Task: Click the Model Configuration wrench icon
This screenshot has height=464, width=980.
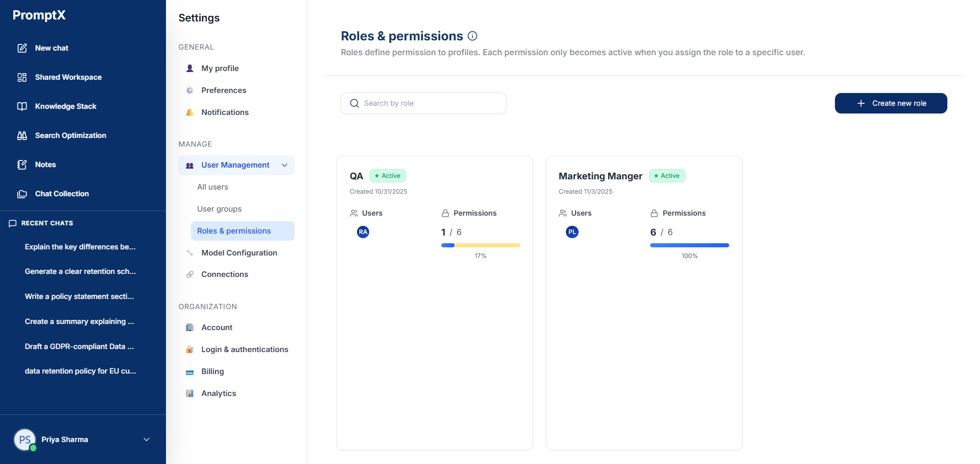Action: coord(190,253)
